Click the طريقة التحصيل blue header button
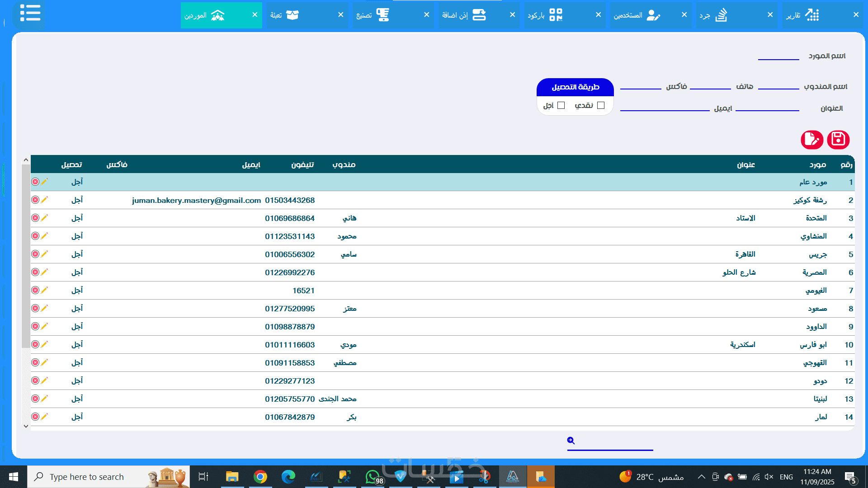This screenshot has height=488, width=868. 575,87
